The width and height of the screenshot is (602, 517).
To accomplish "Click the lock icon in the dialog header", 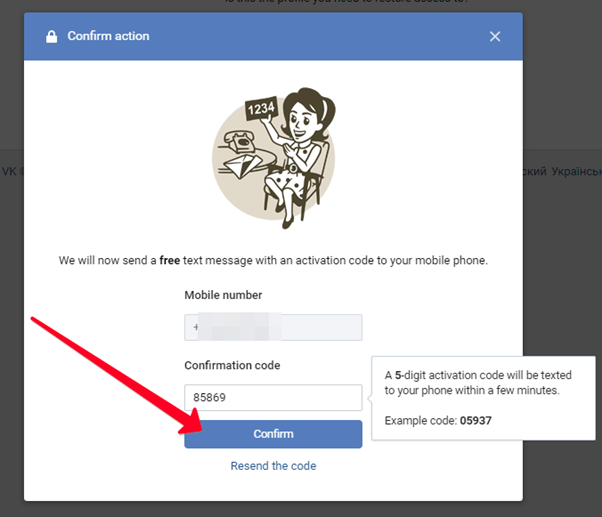I will [51, 36].
